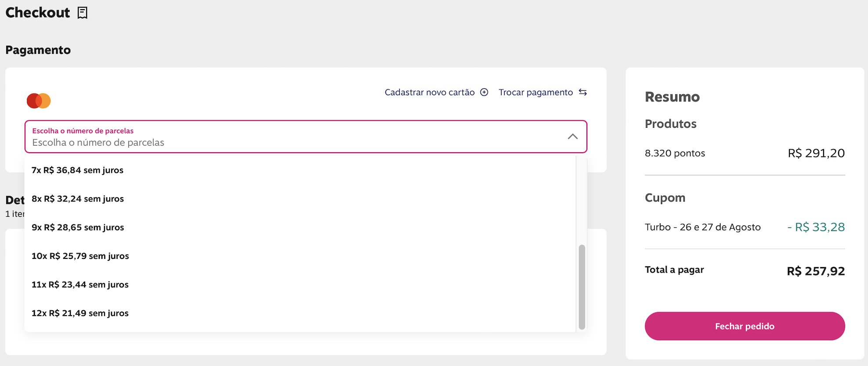The width and height of the screenshot is (868, 366).
Task: Click the Cadastrar novo cartão link
Action: 429,92
